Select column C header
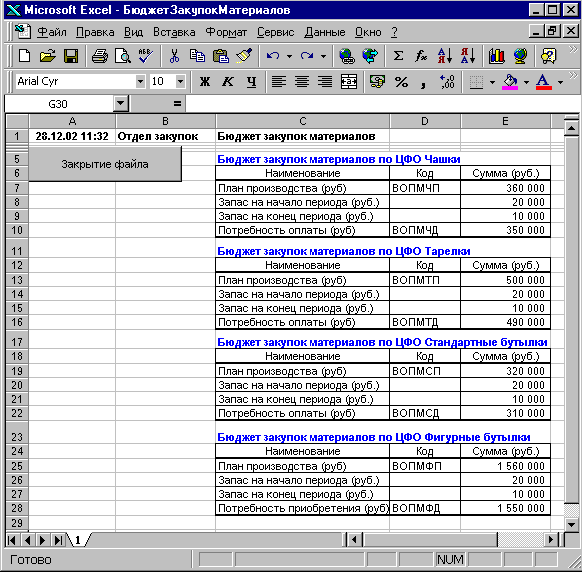582x576 pixels. (x=303, y=121)
